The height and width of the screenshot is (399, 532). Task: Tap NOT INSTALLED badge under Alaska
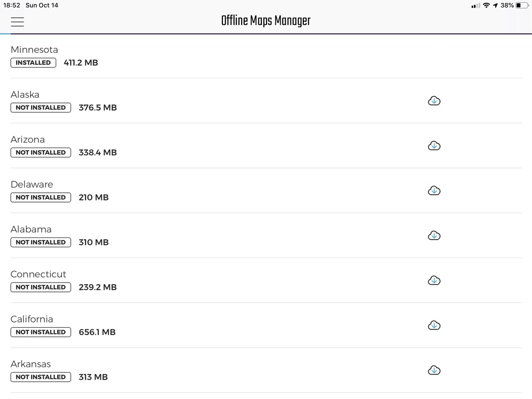[x=41, y=108]
